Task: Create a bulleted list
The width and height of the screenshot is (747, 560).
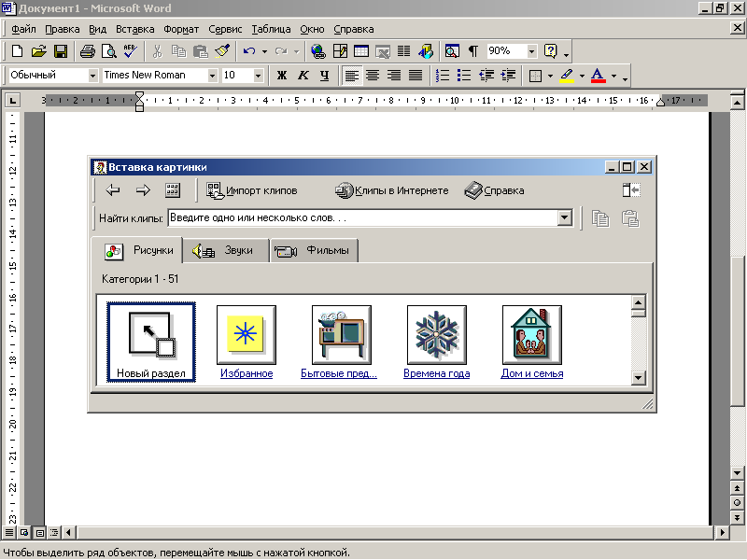Action: (x=464, y=76)
